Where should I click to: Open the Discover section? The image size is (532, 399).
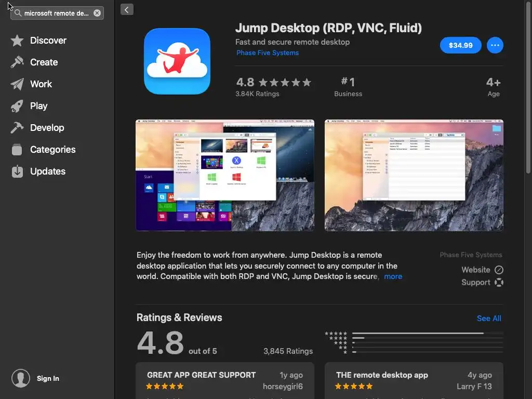click(48, 41)
